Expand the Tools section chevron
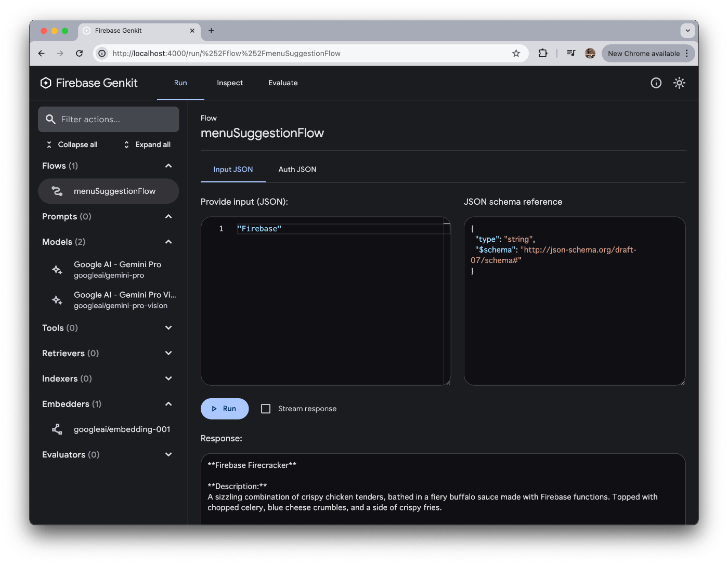The width and height of the screenshot is (728, 564). point(168,328)
